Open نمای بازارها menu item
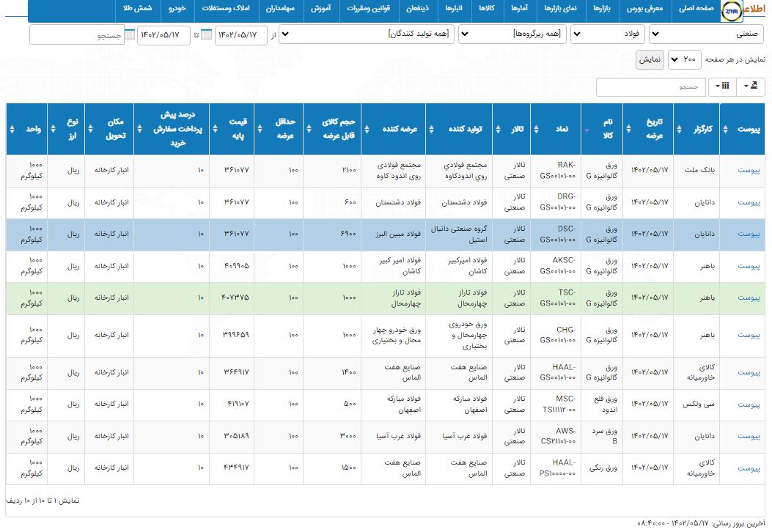Screen dimensions: 772x532 pyautogui.click(x=560, y=8)
